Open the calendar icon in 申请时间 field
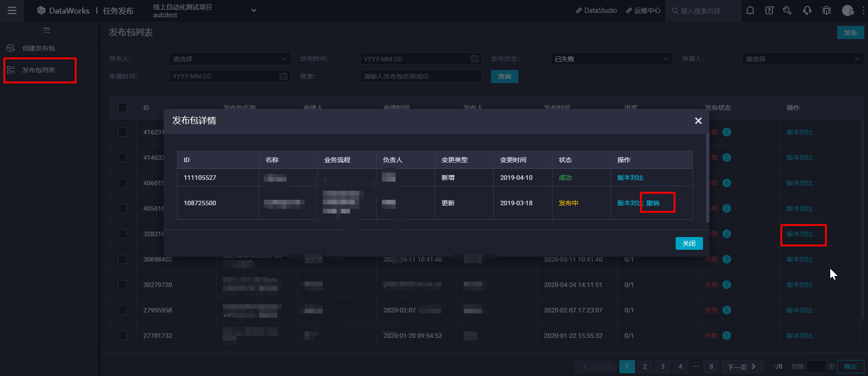Image resolution: width=868 pixels, height=376 pixels. pos(283,76)
